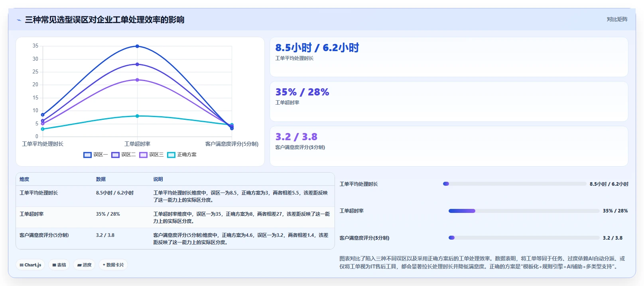This screenshot has width=644, height=286.
Task: Click the header icon beside the title
Action: pos(19,20)
